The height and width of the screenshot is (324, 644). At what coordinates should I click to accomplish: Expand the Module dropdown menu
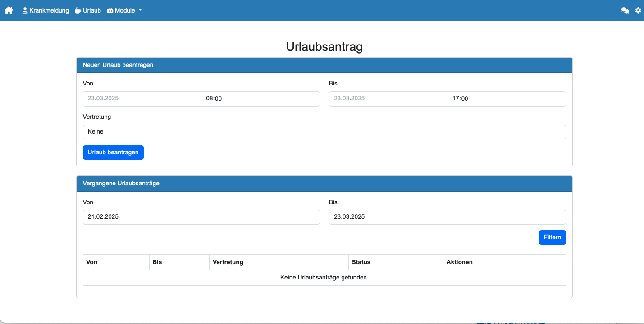(x=124, y=10)
